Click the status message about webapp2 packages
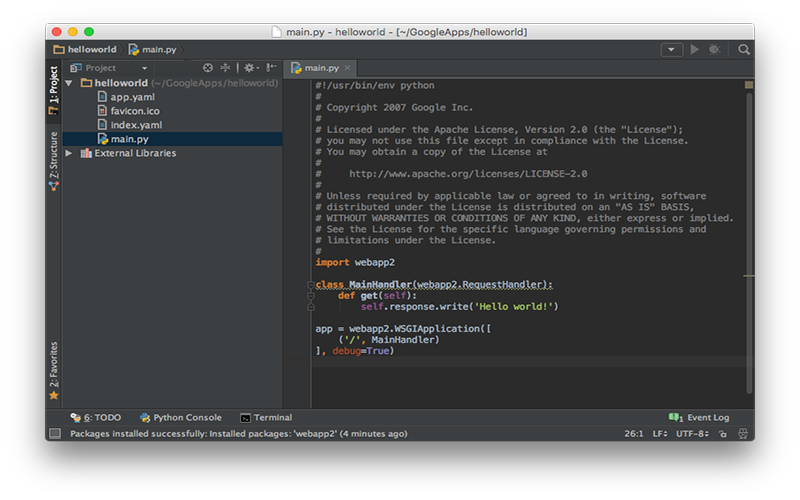 (x=238, y=434)
